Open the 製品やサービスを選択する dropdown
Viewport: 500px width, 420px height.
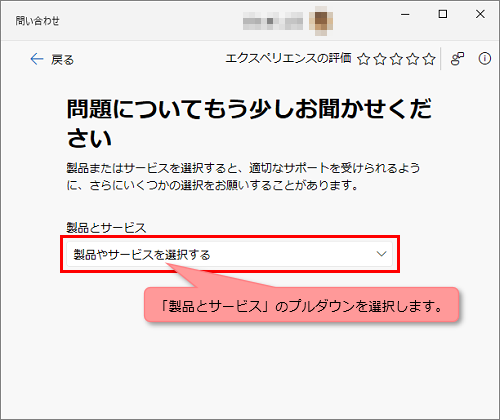click(x=229, y=254)
